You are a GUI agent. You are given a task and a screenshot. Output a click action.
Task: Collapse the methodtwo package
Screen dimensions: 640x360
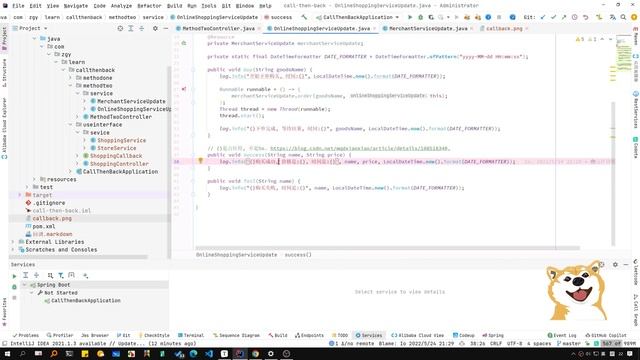click(x=70, y=85)
